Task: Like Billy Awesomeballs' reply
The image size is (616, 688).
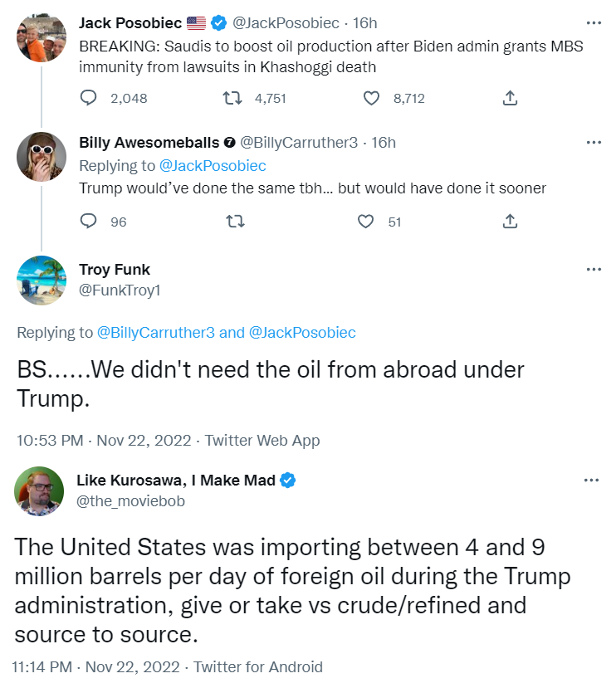Action: point(366,222)
